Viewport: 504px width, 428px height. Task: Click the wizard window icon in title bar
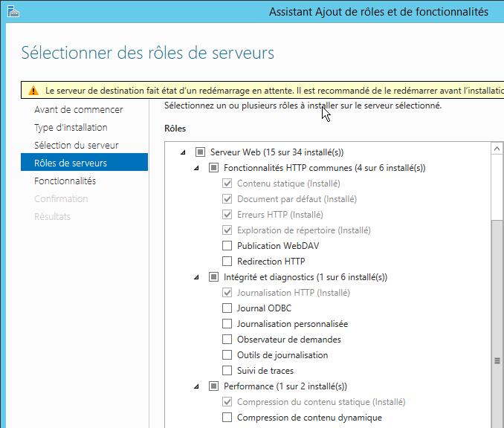pos(13,11)
